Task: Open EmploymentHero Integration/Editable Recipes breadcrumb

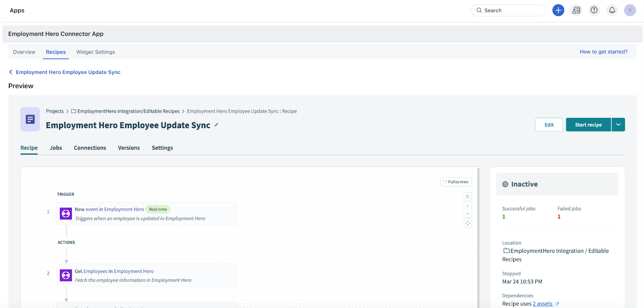Action: [x=128, y=111]
